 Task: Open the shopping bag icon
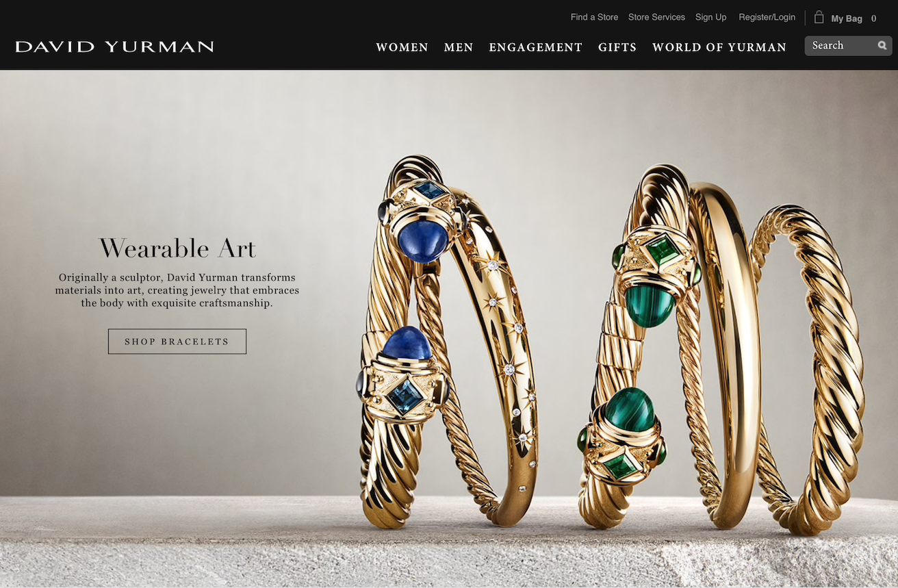pyautogui.click(x=819, y=17)
